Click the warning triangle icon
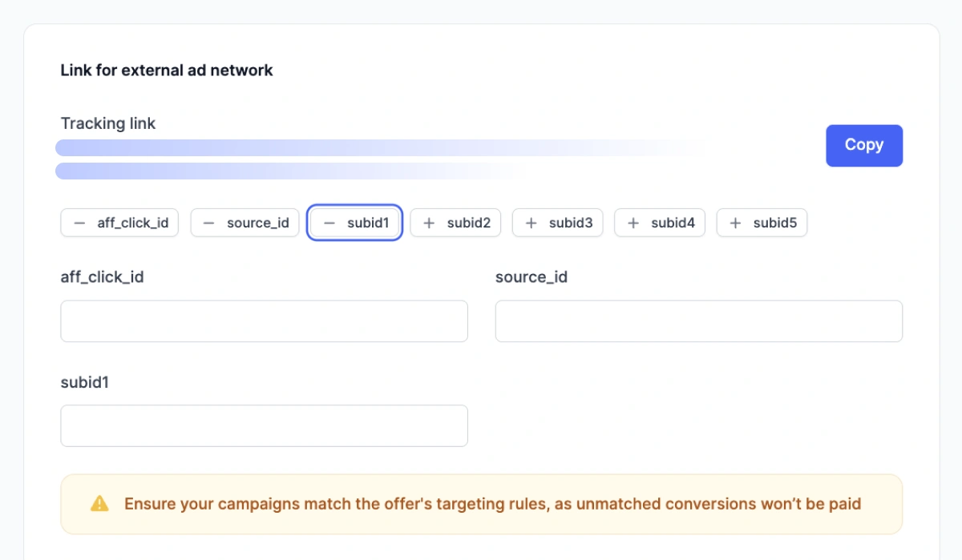The height and width of the screenshot is (560, 962). pos(99,504)
